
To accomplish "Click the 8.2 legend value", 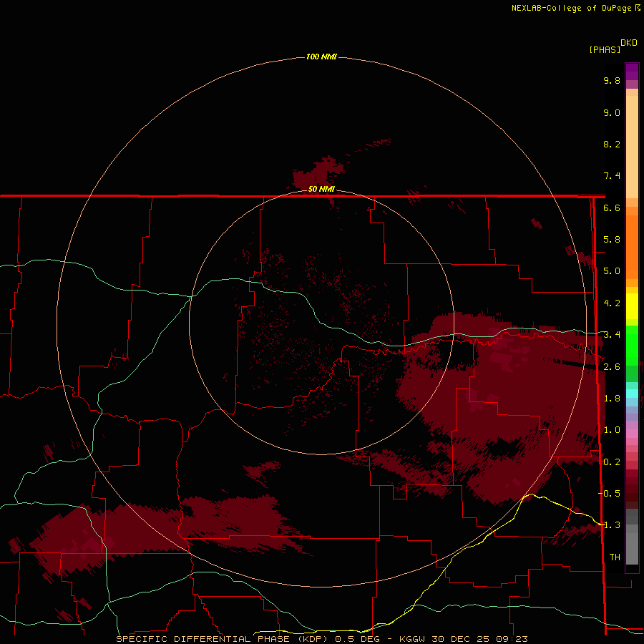I will [x=612, y=144].
